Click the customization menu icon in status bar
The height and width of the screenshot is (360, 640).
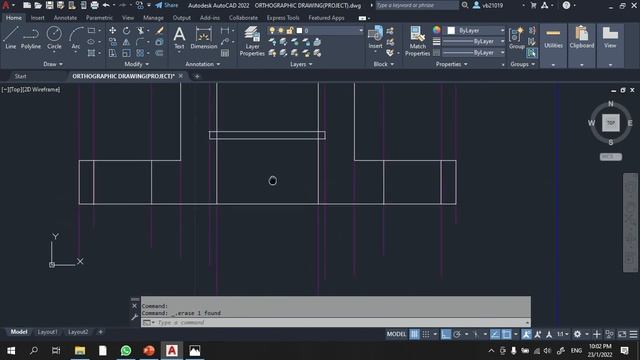[x=633, y=334]
